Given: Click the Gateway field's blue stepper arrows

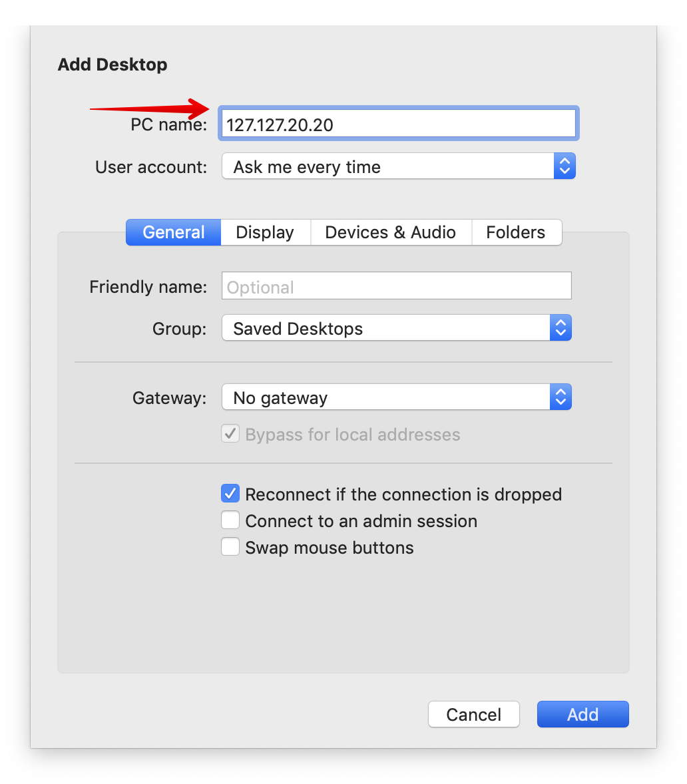Looking at the screenshot, I should click(560, 397).
